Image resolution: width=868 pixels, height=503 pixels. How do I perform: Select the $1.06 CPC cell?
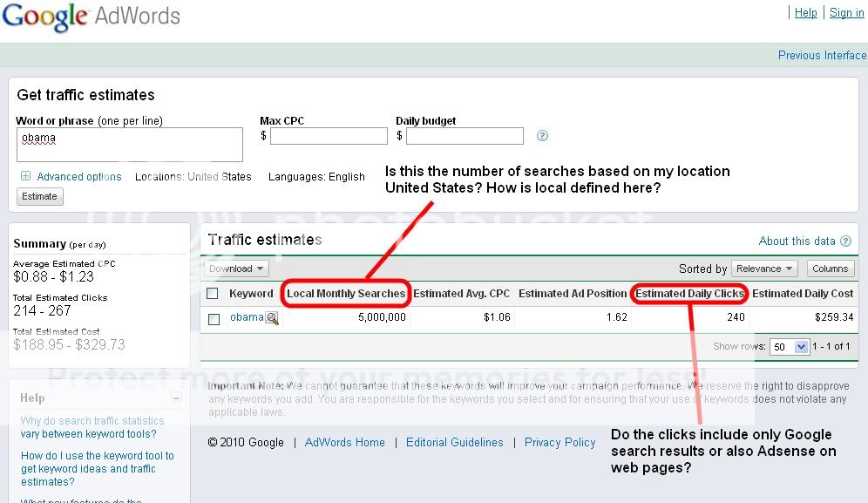497,317
